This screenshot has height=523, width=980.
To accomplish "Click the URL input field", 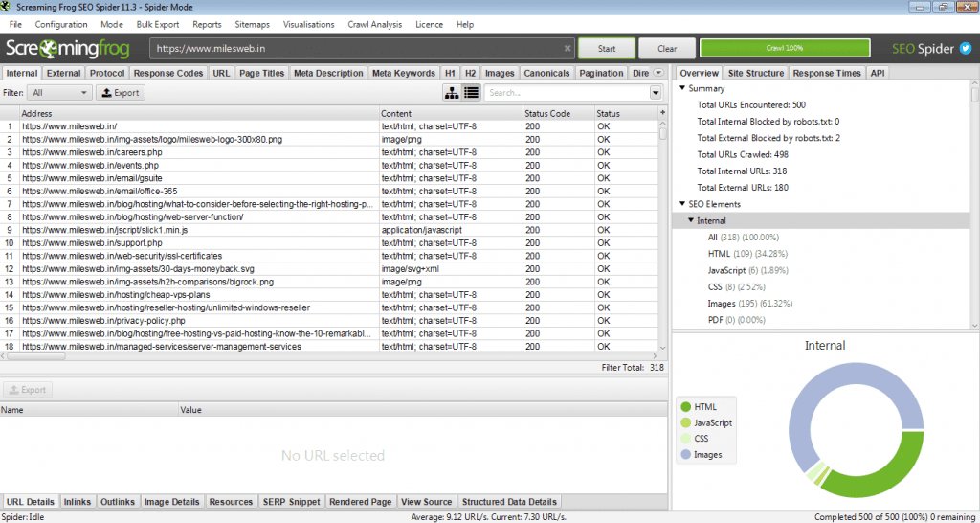I will pyautogui.click(x=361, y=48).
